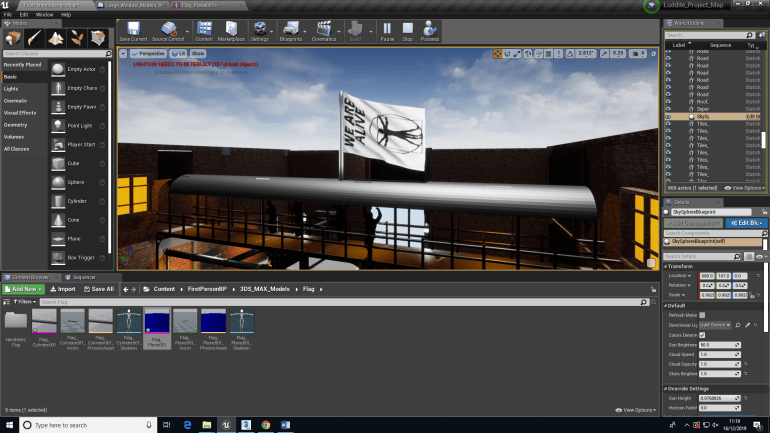
Task: Click Build toolbar icon
Action: point(355,31)
